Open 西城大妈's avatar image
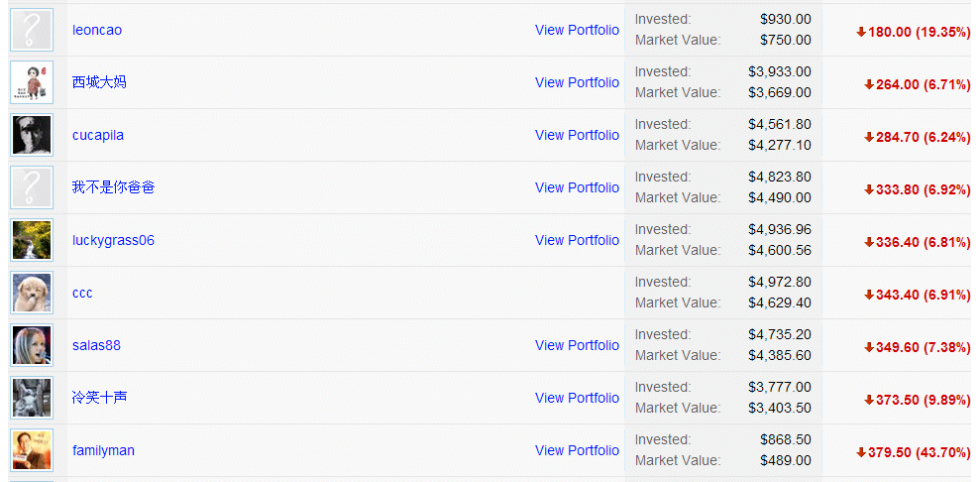The height and width of the screenshot is (482, 980). pyautogui.click(x=32, y=82)
